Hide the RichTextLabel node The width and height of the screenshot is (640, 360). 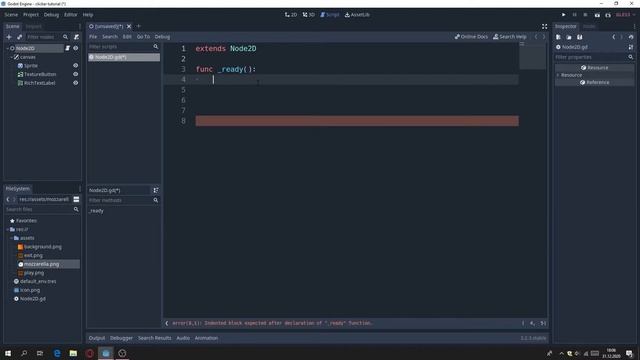[76, 83]
